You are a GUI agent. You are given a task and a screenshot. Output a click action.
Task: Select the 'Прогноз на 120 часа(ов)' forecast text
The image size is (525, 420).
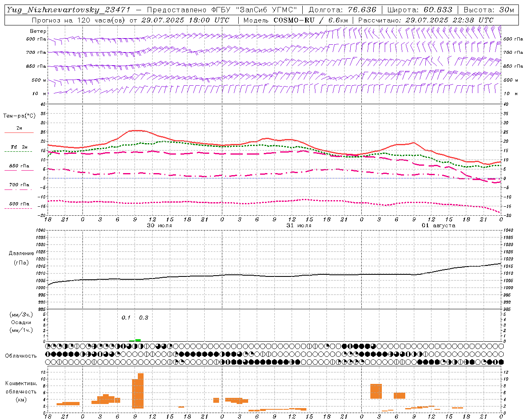tap(79, 20)
